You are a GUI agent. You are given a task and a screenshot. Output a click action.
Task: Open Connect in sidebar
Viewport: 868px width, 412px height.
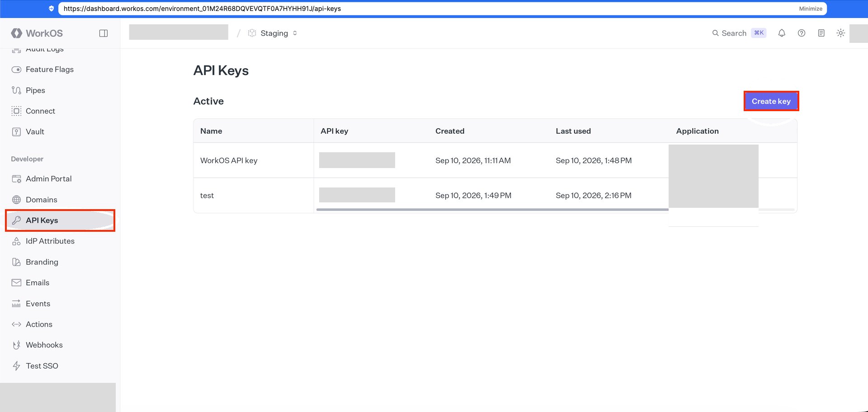click(x=40, y=111)
